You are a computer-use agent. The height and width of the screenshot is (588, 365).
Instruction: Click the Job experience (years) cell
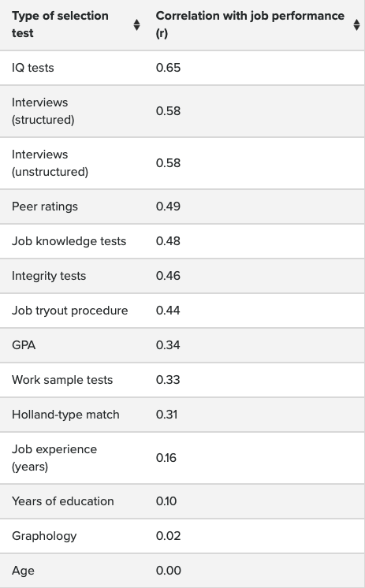(x=54, y=458)
